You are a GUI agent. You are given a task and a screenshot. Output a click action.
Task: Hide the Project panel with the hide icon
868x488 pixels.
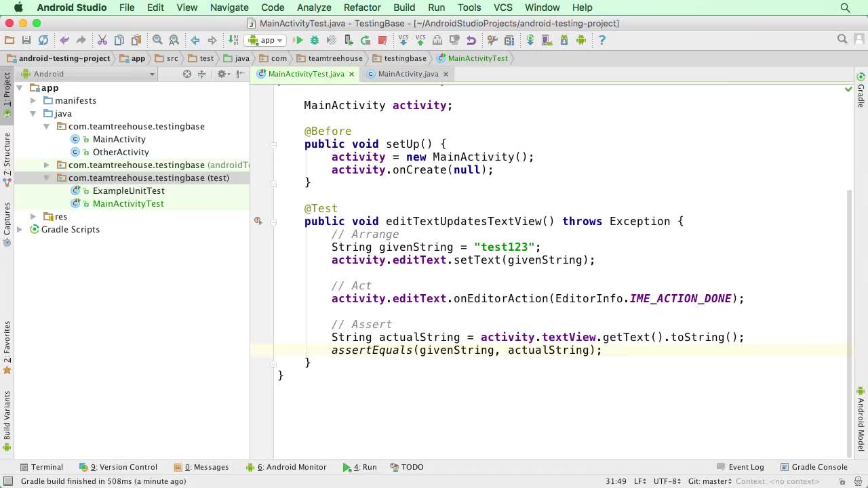coord(241,74)
